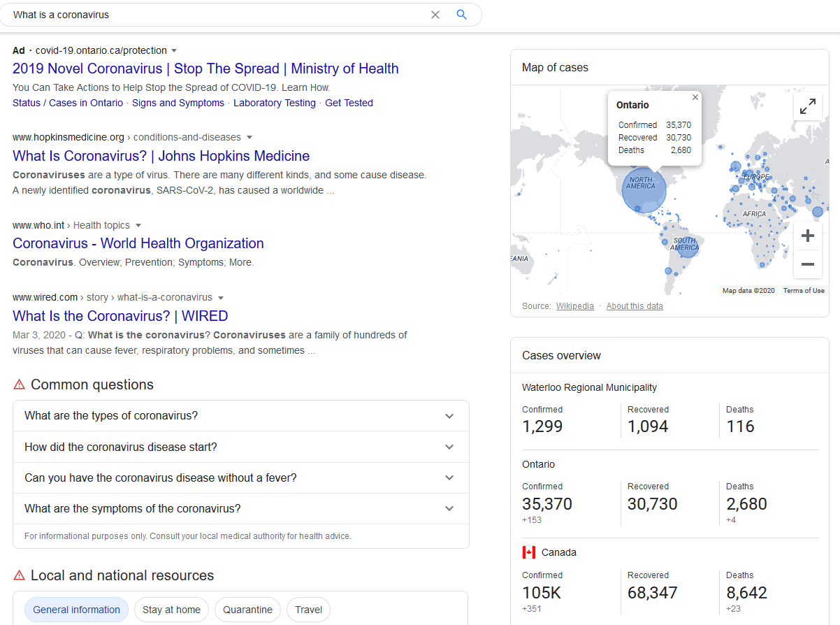Open Johns Hopkins result options arrow
Screen dimensions: 840x625
(249, 137)
